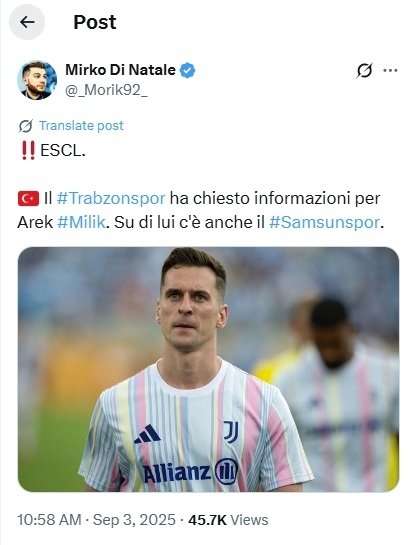The image size is (416, 545).
Task: Click the Mirko Di Natale display name
Action: pyautogui.click(x=121, y=70)
